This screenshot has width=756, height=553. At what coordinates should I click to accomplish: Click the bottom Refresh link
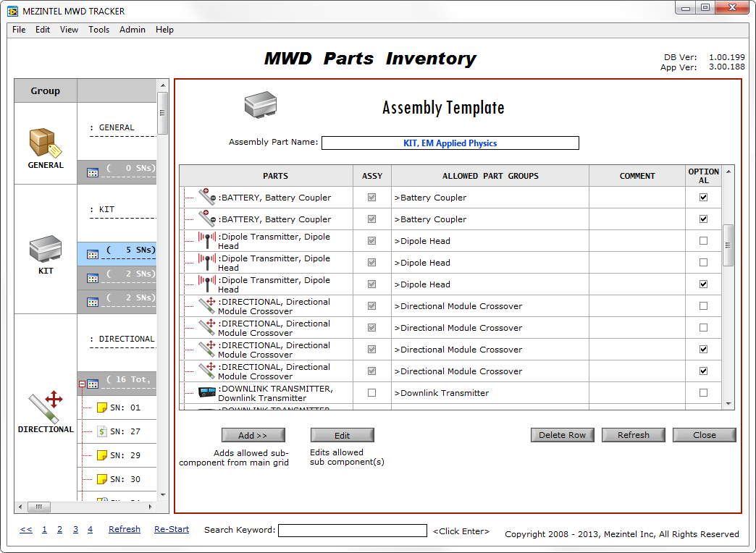(125, 529)
